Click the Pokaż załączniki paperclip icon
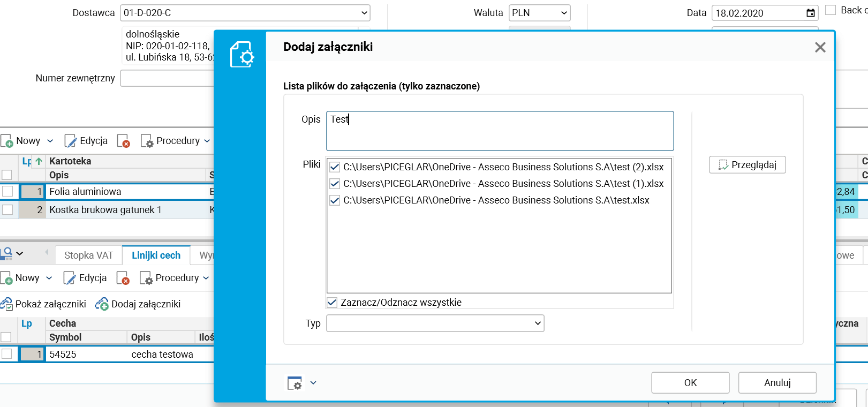The height and width of the screenshot is (407, 868). (7, 304)
